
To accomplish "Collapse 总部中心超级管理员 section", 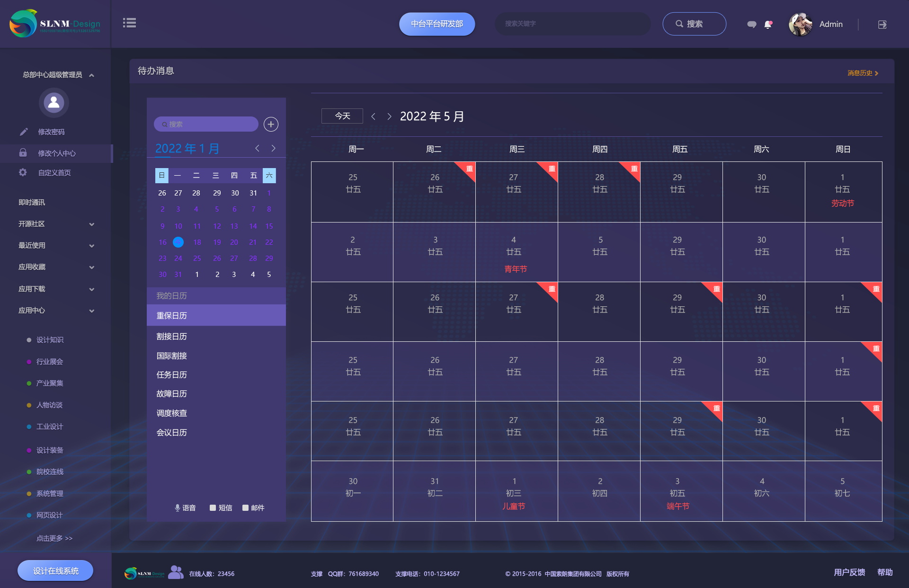I will (x=91, y=75).
